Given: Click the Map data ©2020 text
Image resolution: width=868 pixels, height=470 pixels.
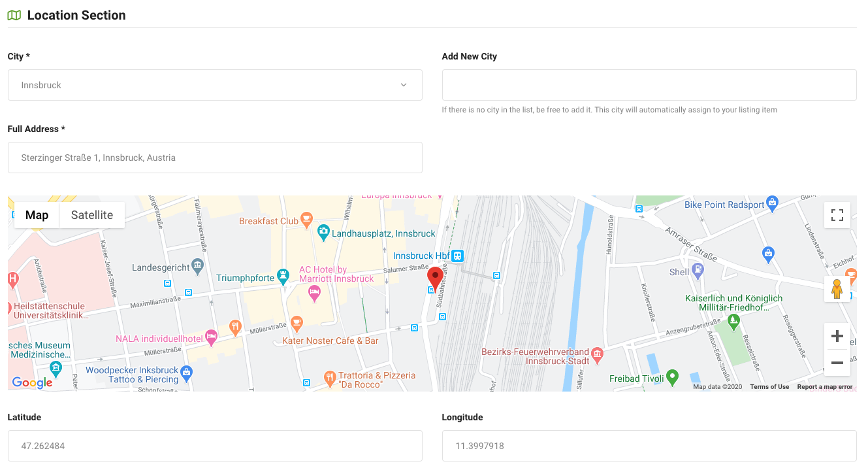Looking at the screenshot, I should 718,387.
